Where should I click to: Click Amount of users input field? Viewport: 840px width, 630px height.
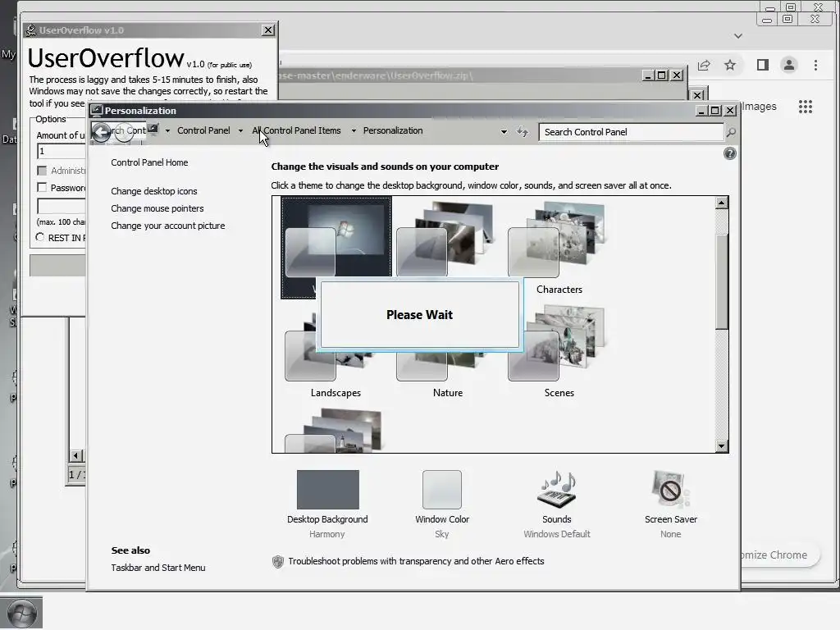61,151
